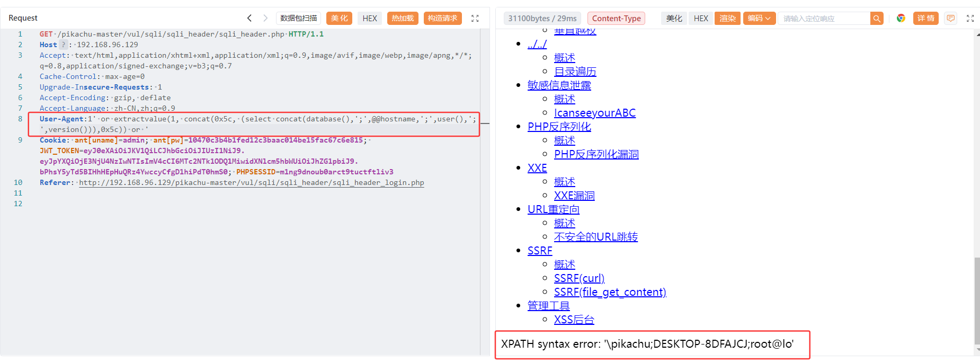Image resolution: width=980 pixels, height=362 pixels.
Task: Click the vertical scrollbar thumb of the response panel
Action: point(977,301)
